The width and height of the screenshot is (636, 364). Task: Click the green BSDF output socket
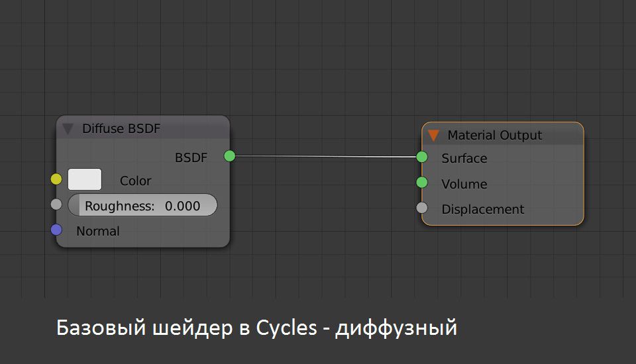pyautogui.click(x=230, y=156)
